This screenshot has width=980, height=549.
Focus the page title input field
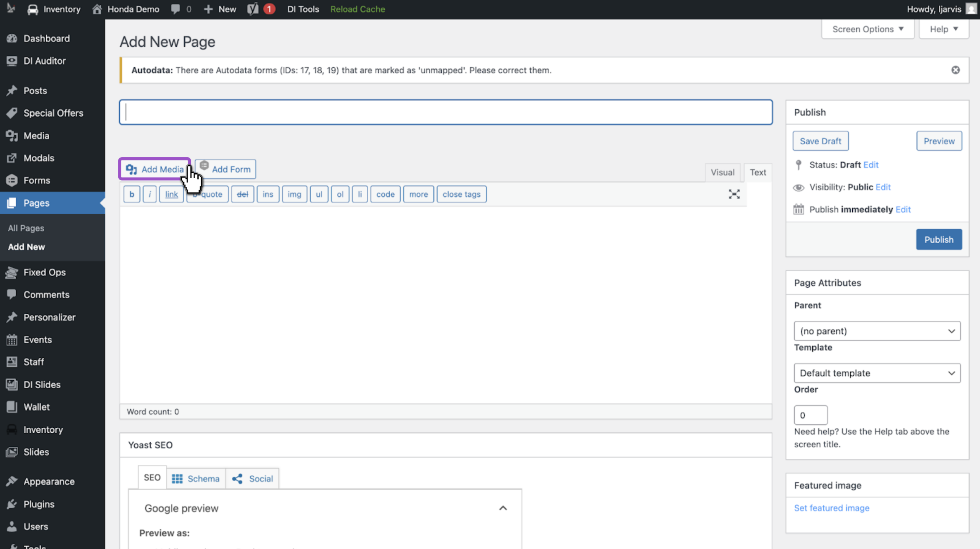pyautogui.click(x=446, y=112)
